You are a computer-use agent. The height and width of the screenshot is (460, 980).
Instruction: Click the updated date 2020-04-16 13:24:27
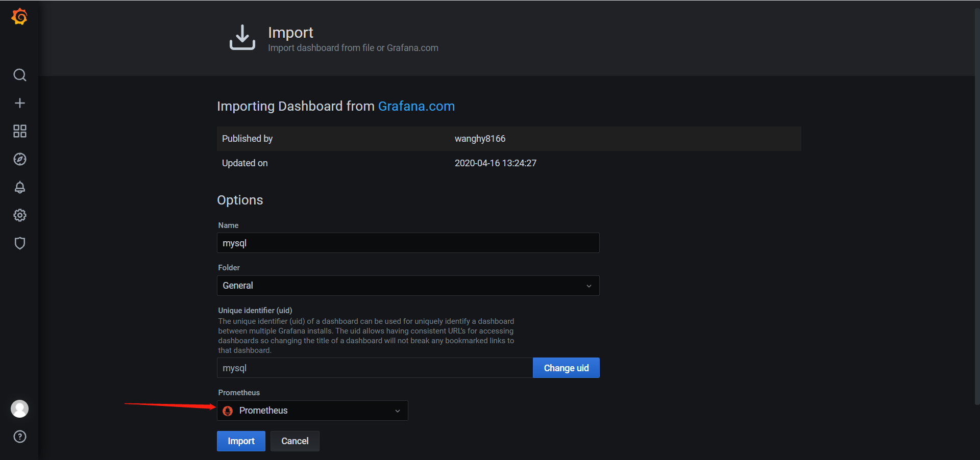point(496,163)
